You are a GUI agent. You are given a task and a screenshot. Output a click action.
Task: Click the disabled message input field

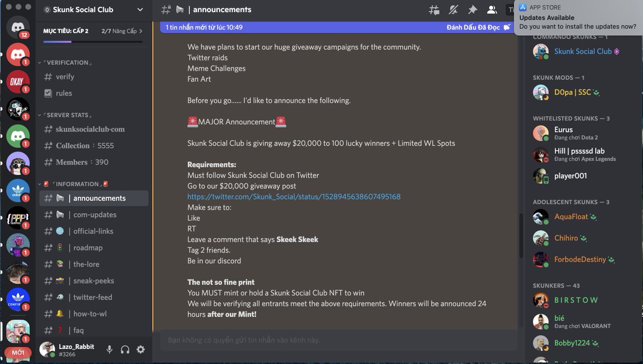tap(339, 340)
